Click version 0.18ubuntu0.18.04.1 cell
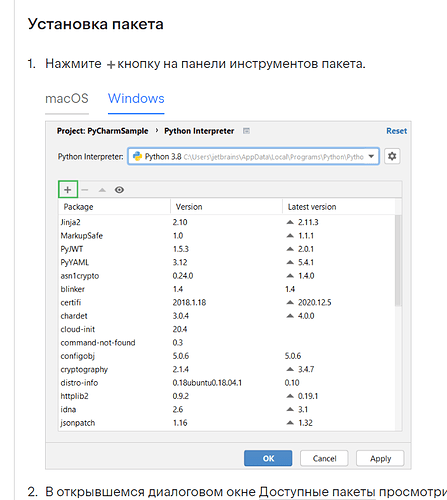Image resolution: width=447 pixels, height=500 pixels. [x=207, y=382]
